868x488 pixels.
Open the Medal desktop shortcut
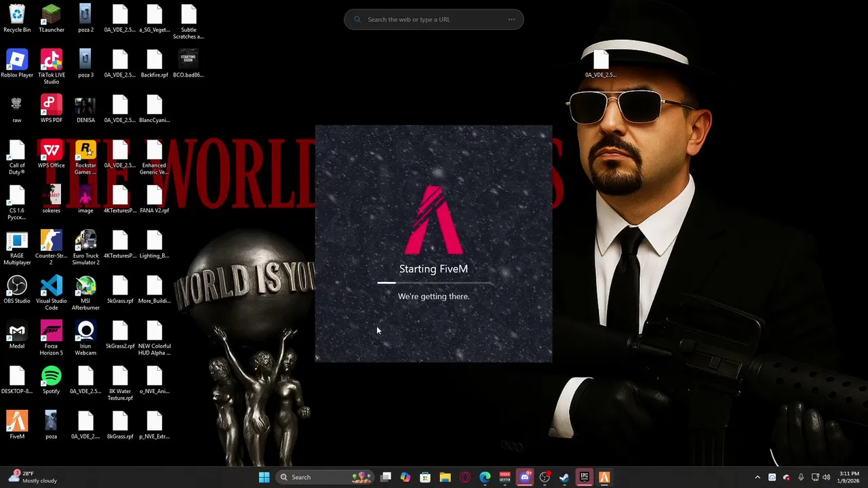(17, 335)
